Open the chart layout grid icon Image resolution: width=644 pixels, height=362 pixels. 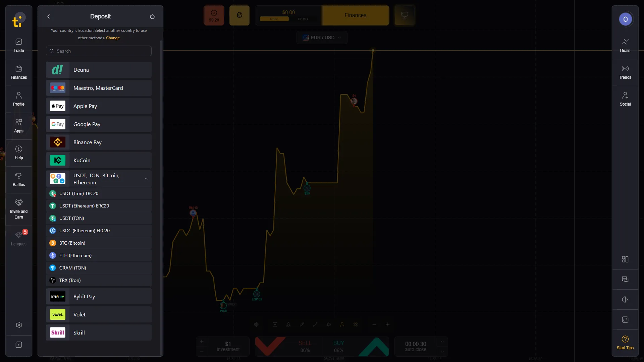[x=625, y=259]
